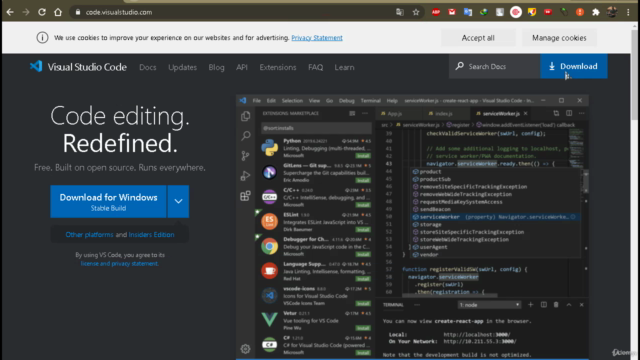640x360 pixels.
Task: Click Download for Windows Stable Build
Action: (x=108, y=202)
